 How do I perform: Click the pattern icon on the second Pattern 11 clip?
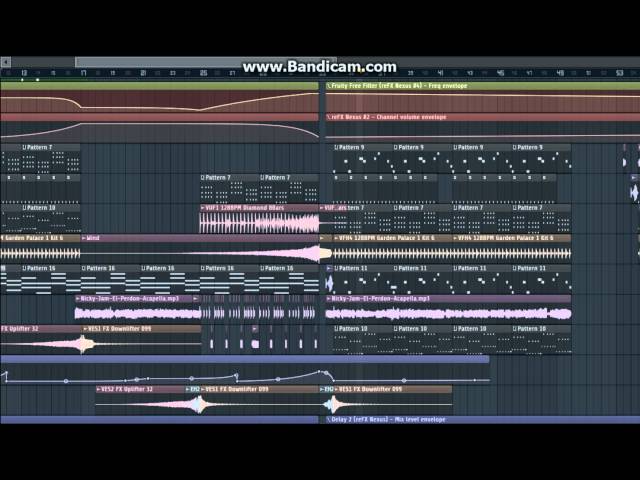396,268
